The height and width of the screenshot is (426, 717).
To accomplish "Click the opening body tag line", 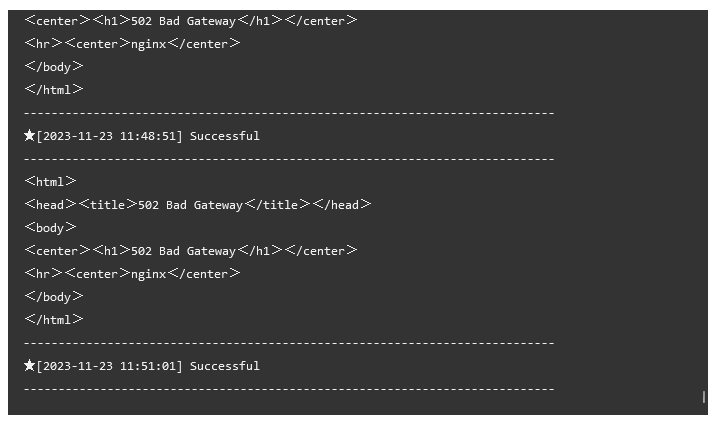I will click(x=50, y=228).
